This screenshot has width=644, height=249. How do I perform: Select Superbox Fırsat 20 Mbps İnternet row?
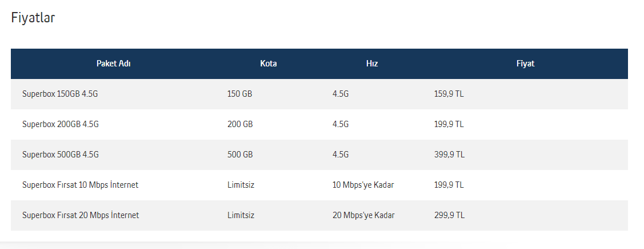point(319,215)
